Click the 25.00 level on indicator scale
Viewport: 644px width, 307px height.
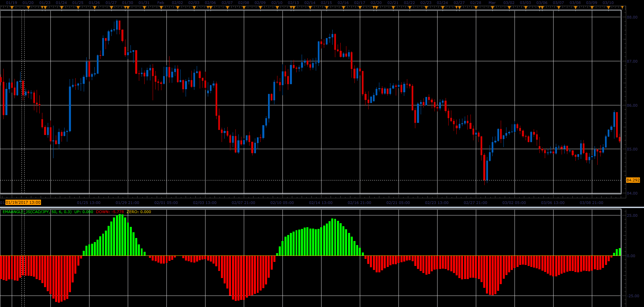click(632, 215)
